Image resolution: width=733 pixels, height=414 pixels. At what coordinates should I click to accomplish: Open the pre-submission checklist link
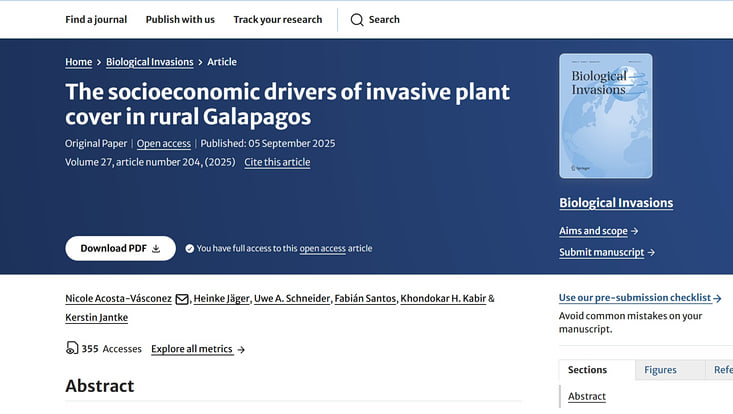coord(640,298)
